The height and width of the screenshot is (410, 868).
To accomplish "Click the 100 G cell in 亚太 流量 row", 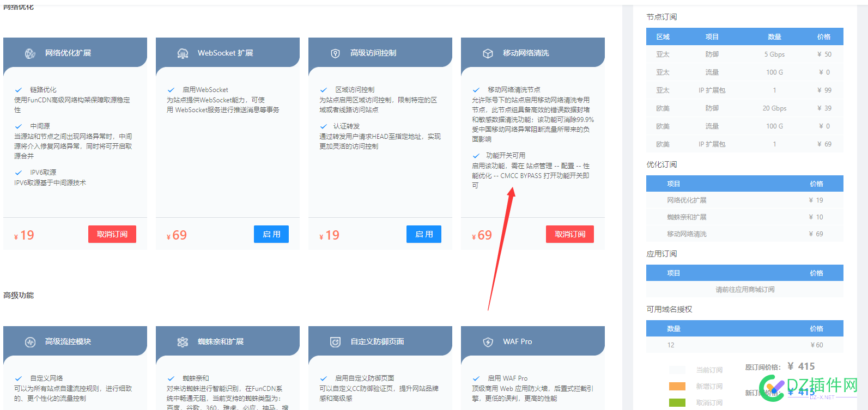I will pyautogui.click(x=774, y=72).
